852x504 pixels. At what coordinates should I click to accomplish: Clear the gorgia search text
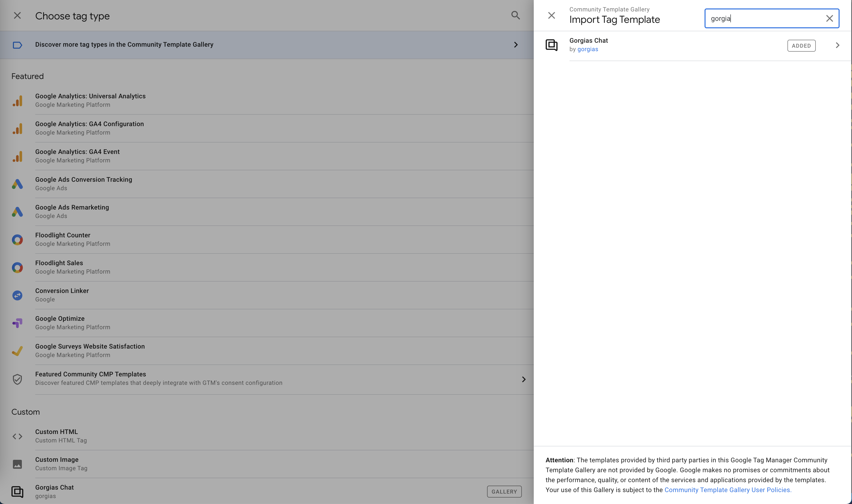coord(830,18)
